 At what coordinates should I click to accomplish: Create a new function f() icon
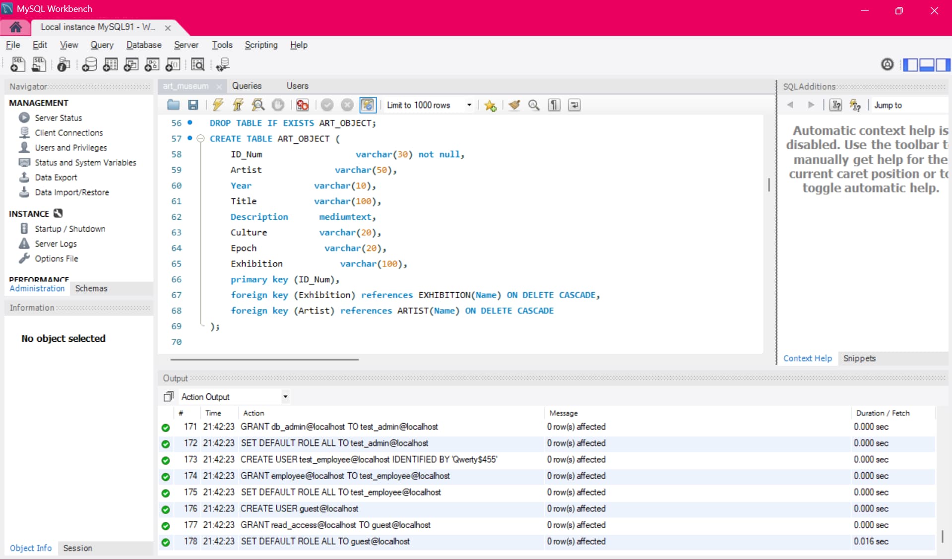tap(173, 64)
